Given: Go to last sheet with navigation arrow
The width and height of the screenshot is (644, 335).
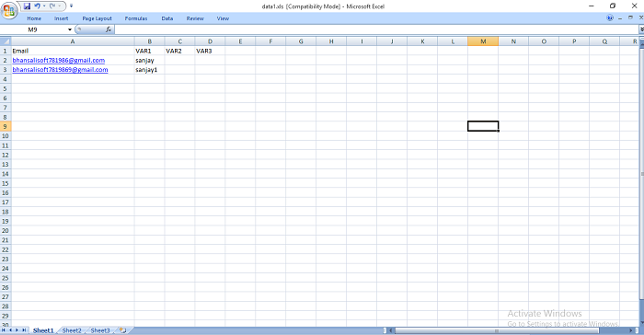Looking at the screenshot, I should tap(24, 330).
